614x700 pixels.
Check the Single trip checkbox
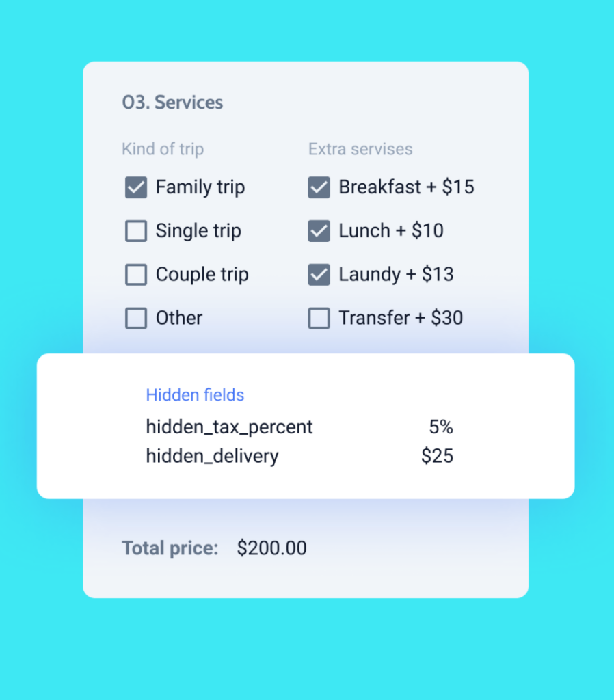(136, 231)
